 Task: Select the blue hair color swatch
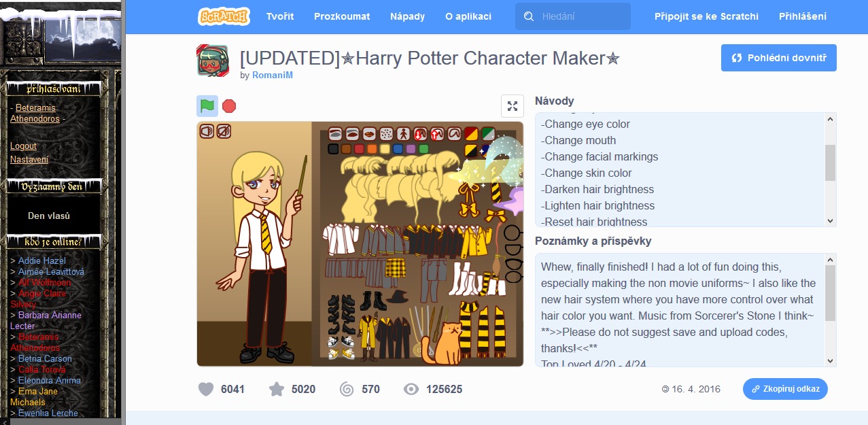click(x=399, y=149)
